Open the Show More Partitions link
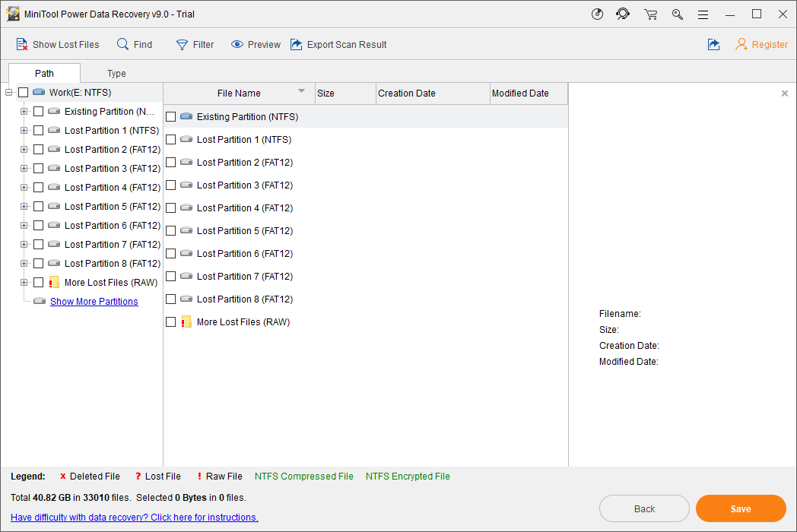 pyautogui.click(x=94, y=302)
